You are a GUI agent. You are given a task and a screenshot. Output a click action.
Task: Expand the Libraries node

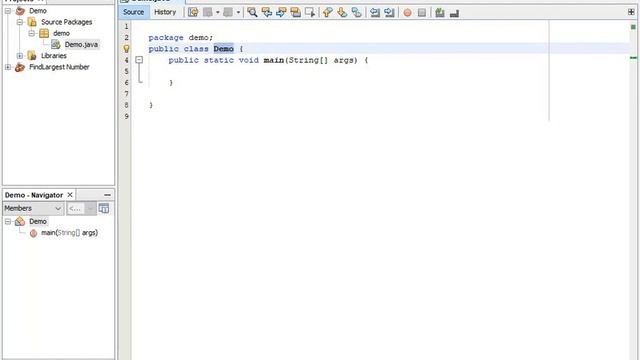pos(20,56)
